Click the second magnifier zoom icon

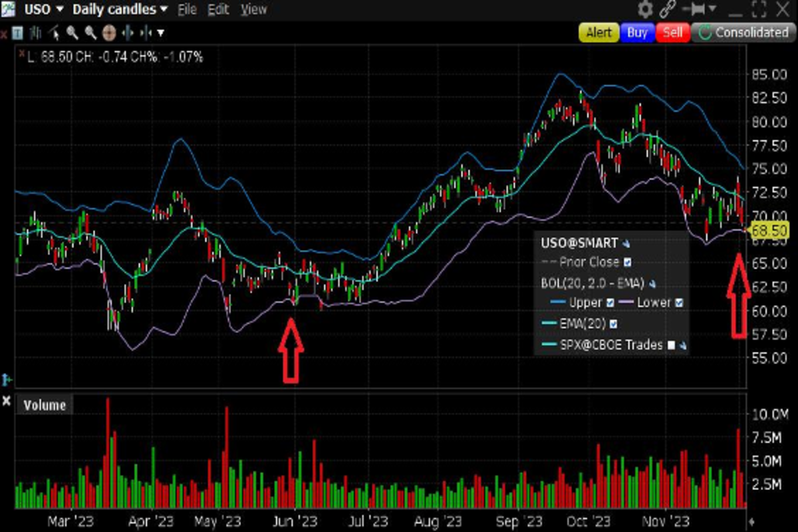click(x=91, y=32)
